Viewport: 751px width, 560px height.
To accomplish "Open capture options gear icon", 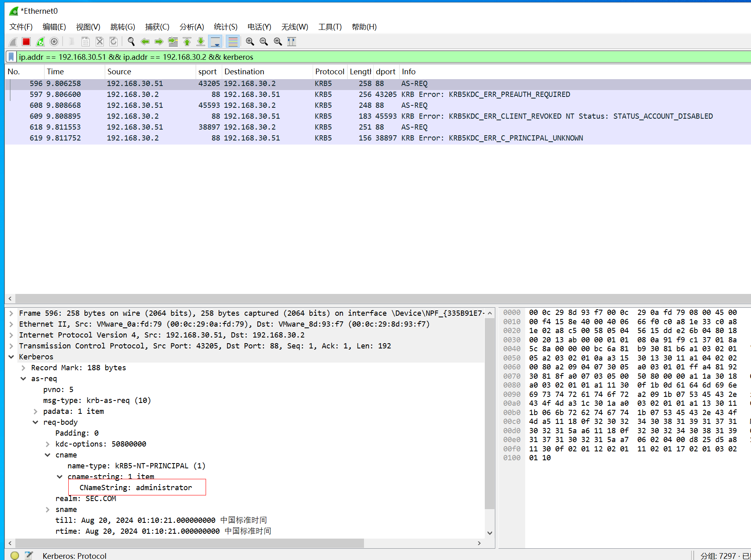I will click(x=54, y=42).
